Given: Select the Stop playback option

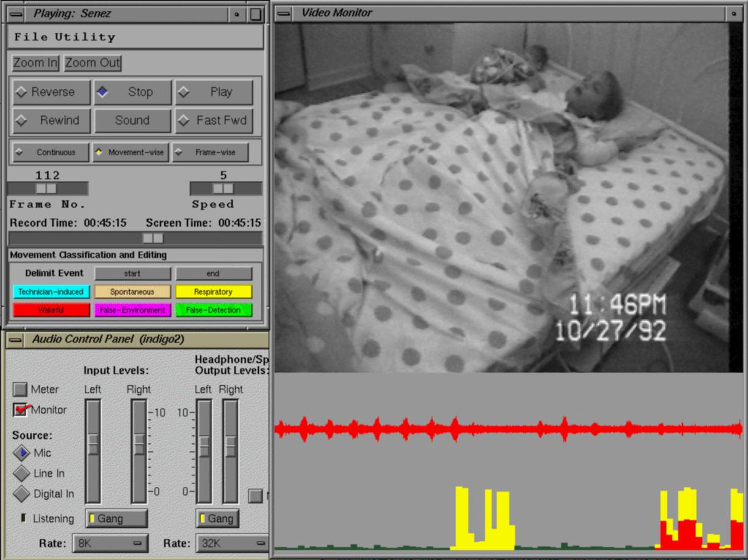Looking at the screenshot, I should tap(132, 93).
